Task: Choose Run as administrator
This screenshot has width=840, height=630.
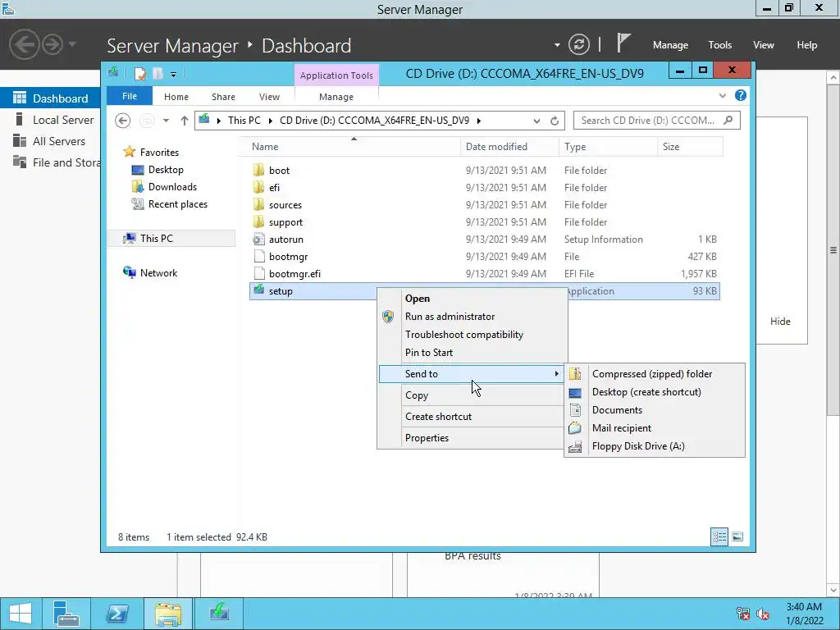Action: (x=450, y=317)
